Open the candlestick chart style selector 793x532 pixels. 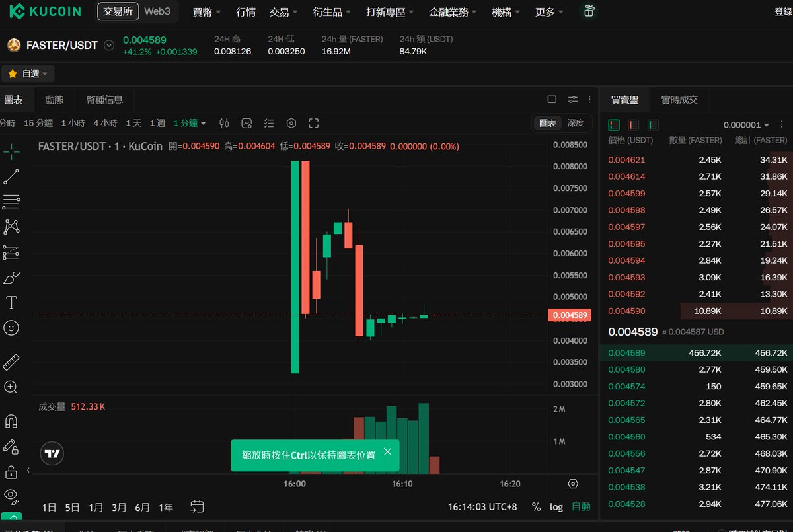pos(224,123)
